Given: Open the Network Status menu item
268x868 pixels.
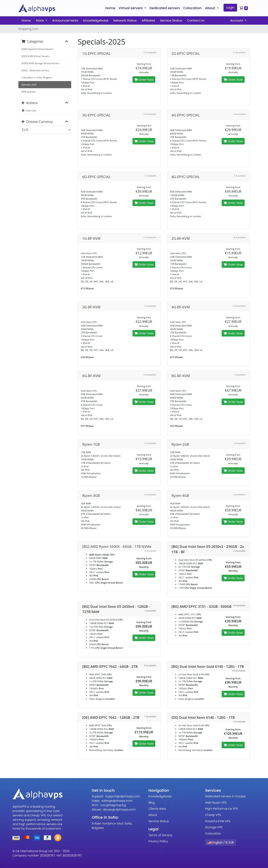Looking at the screenshot, I should (x=125, y=20).
